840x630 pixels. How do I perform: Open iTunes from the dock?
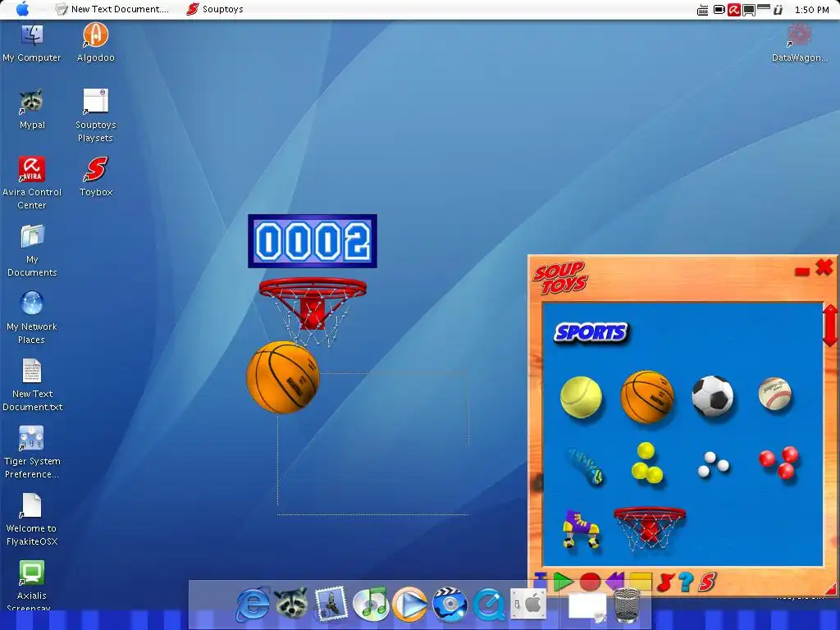point(370,605)
